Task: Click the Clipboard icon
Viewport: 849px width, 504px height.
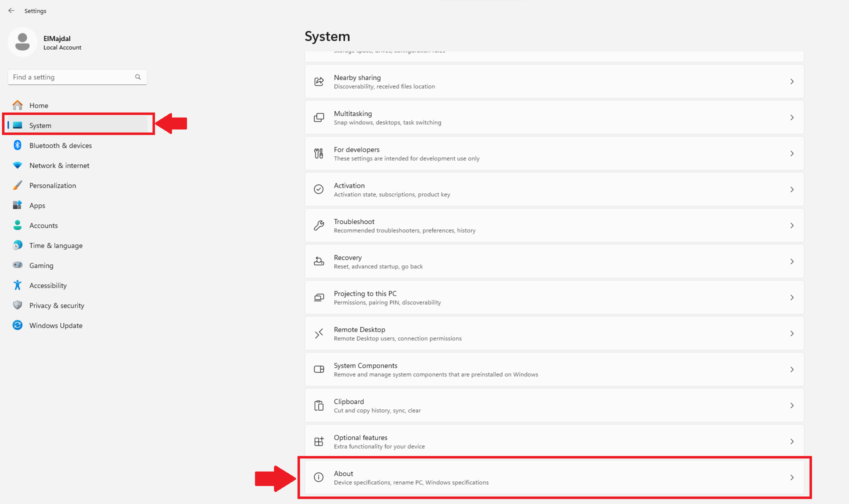Action: tap(319, 405)
